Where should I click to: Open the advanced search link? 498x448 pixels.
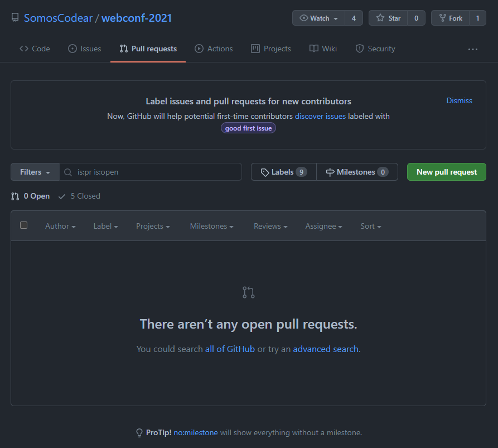tap(326, 349)
